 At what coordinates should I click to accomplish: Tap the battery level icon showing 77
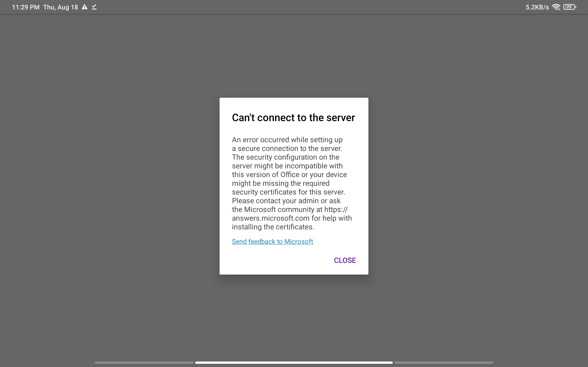point(570,7)
